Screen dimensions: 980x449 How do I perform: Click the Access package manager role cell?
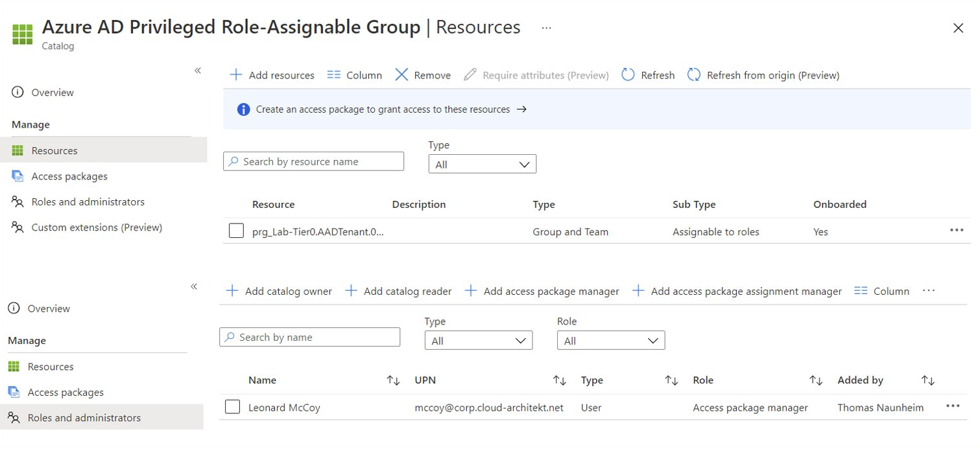(750, 408)
